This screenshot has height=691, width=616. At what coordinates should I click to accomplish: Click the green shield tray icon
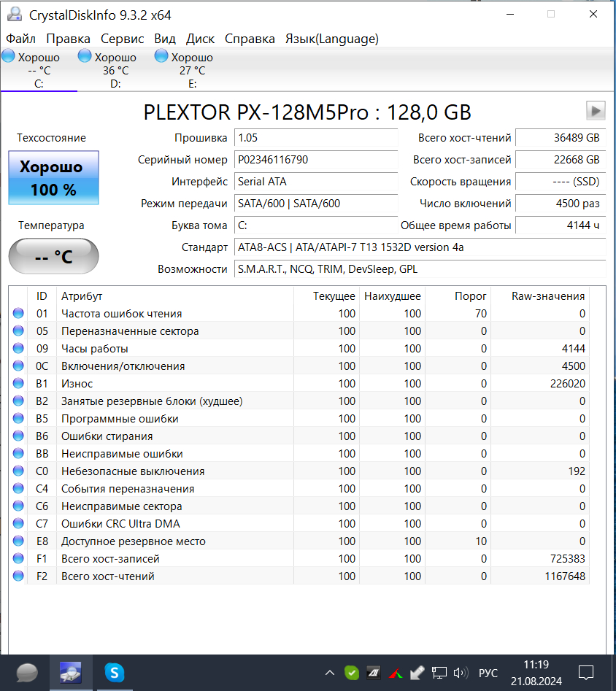pos(352,673)
